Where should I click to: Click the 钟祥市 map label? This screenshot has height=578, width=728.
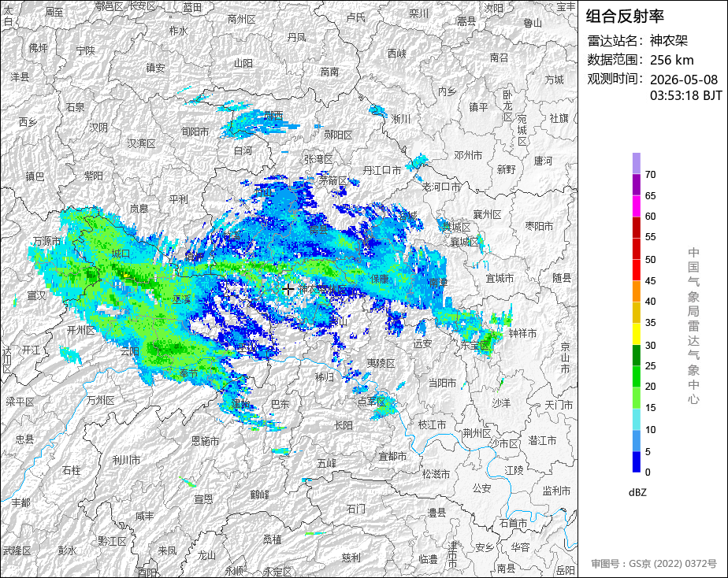[523, 333]
